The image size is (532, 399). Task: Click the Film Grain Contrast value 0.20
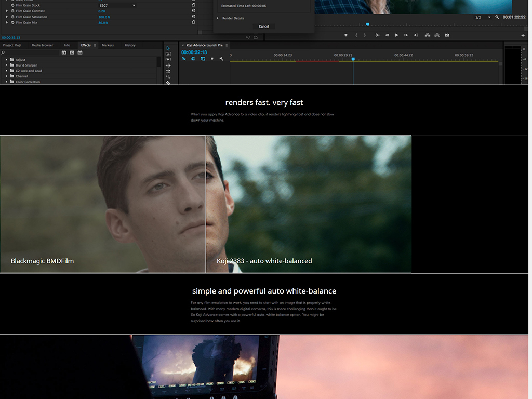102,11
